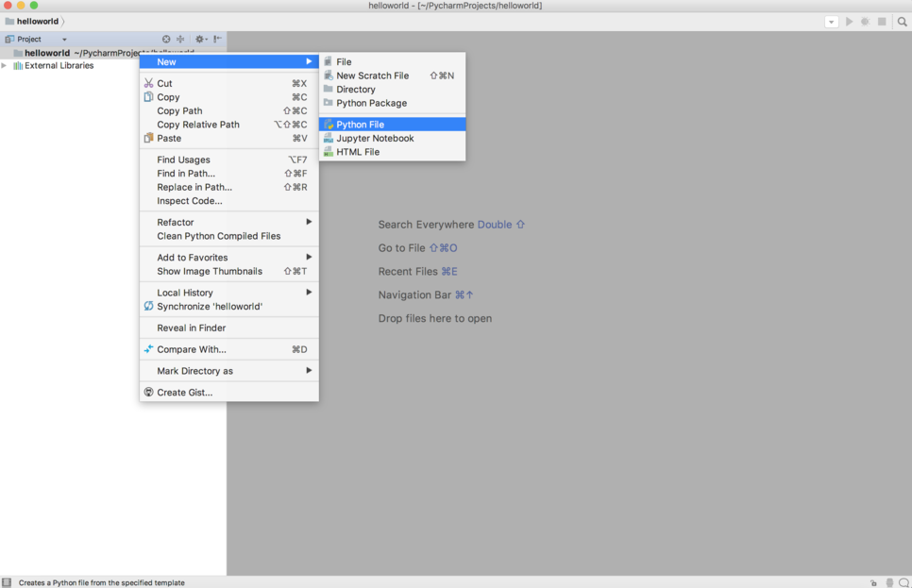The image size is (912, 588).
Task: Choose Reveal in Finder
Action: pos(229,328)
